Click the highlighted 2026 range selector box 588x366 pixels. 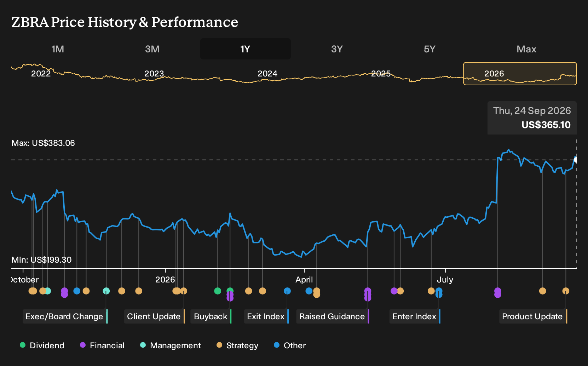[x=520, y=74]
